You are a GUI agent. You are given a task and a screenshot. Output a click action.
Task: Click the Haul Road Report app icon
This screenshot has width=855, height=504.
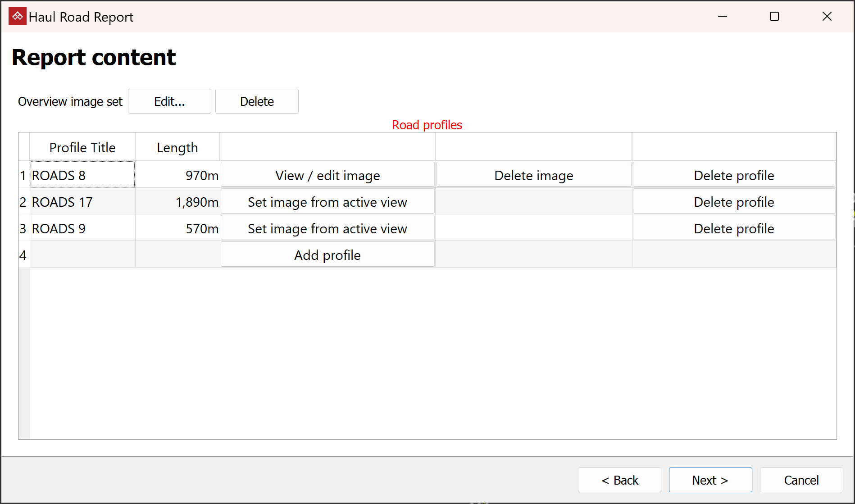18,17
